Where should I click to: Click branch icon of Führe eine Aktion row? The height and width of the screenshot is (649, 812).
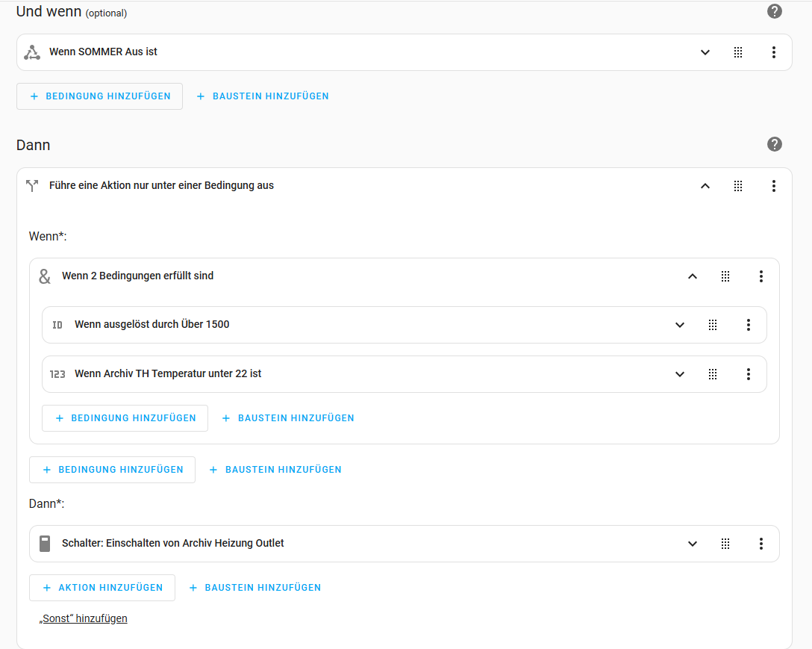tap(32, 185)
